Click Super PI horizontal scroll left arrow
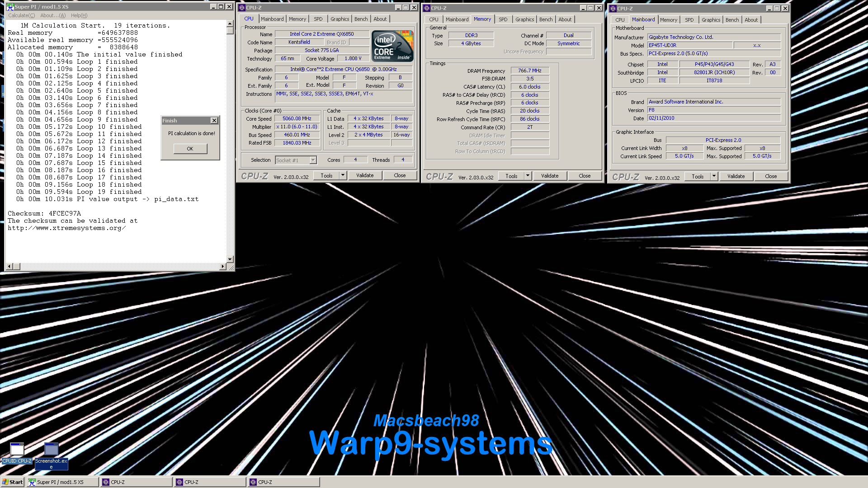868x488 pixels. point(9,267)
